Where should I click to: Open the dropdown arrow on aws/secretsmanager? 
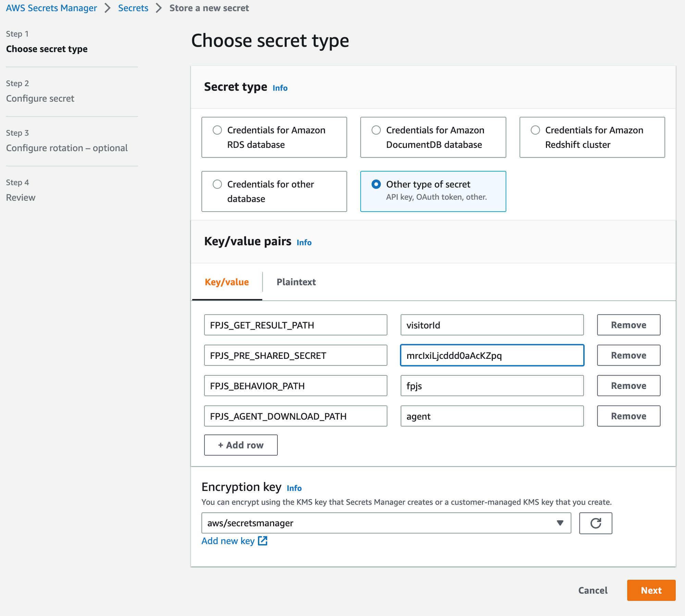(x=560, y=523)
